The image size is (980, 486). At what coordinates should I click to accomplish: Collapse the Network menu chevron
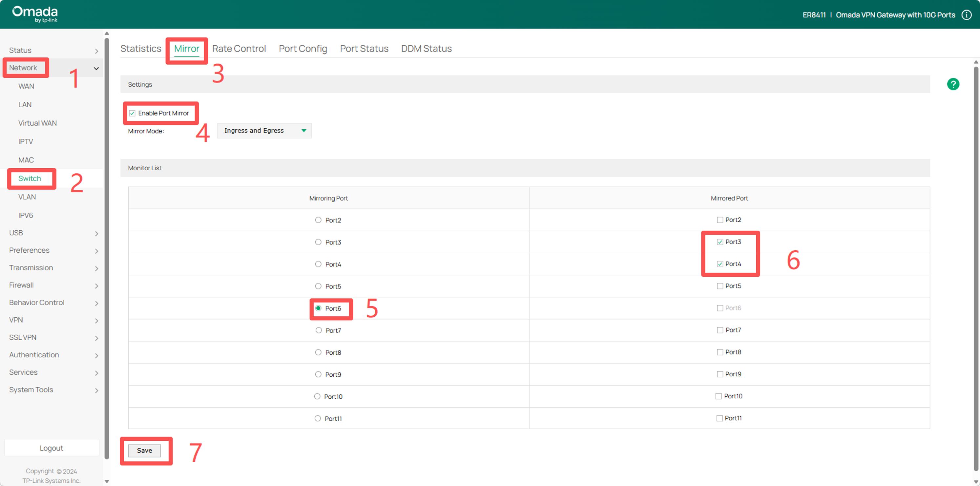[96, 69]
